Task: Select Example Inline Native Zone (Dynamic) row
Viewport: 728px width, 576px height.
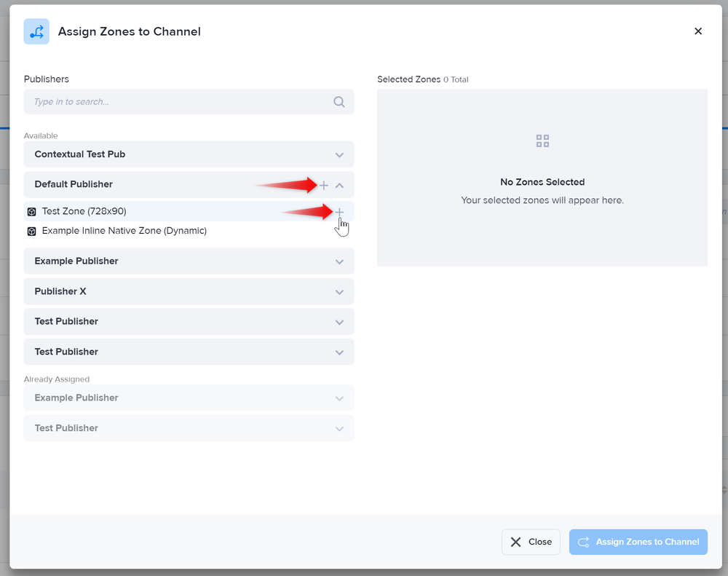Action: (189, 231)
